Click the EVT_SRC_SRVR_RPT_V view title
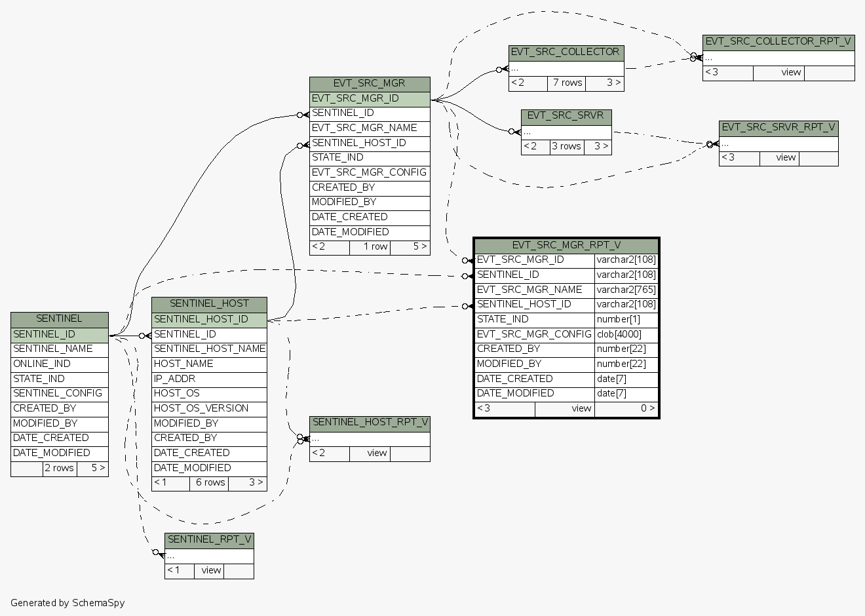This screenshot has width=865, height=616. tap(778, 128)
